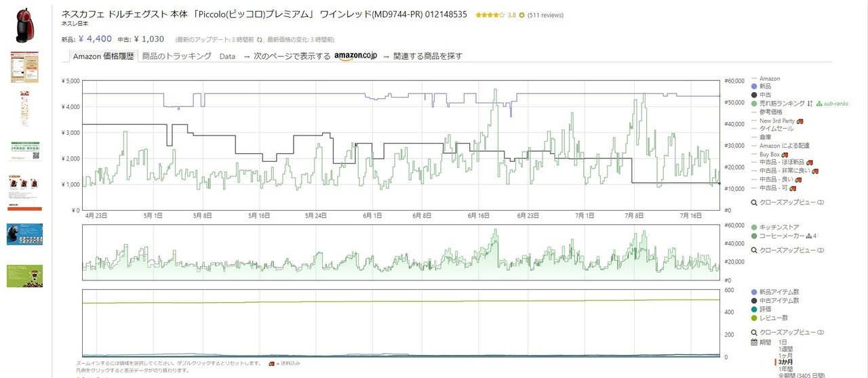Screen dimensions: 868x378
Task: Click the truck icon beside New 3rd Party
Action: coord(800,121)
